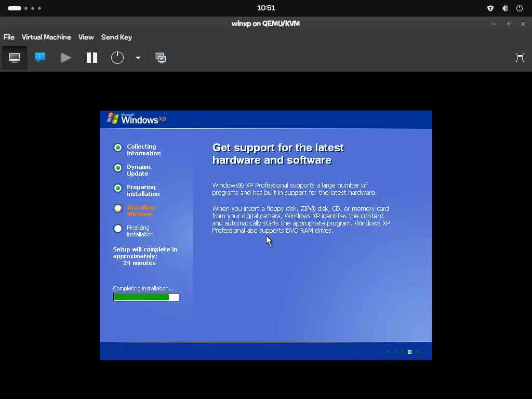The height and width of the screenshot is (399, 532).
Task: Click the 'Setup will complete in approximately' text
Action: pos(145,253)
